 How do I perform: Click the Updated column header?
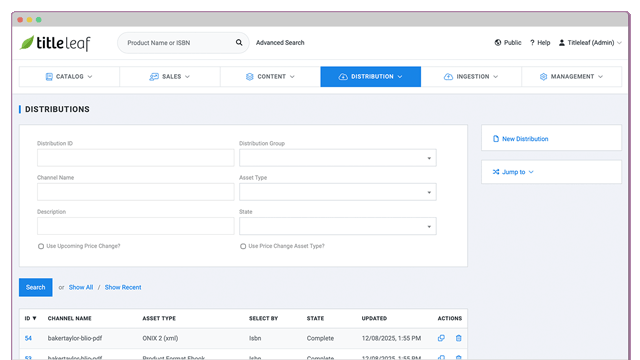[374, 318]
